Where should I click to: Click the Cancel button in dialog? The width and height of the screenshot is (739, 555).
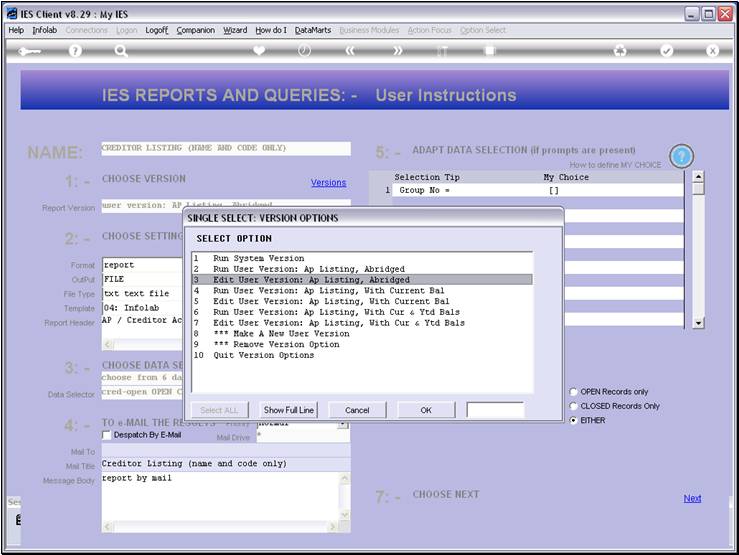pyautogui.click(x=357, y=410)
